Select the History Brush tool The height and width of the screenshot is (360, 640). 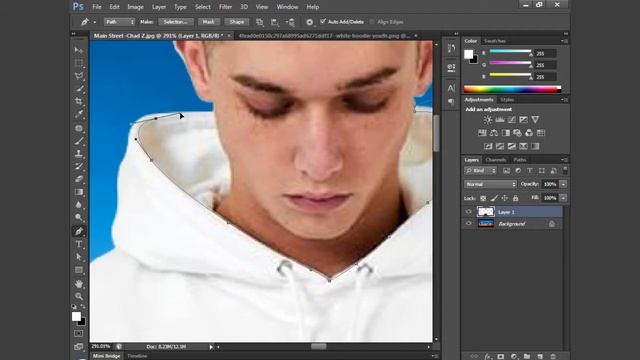[x=79, y=167]
